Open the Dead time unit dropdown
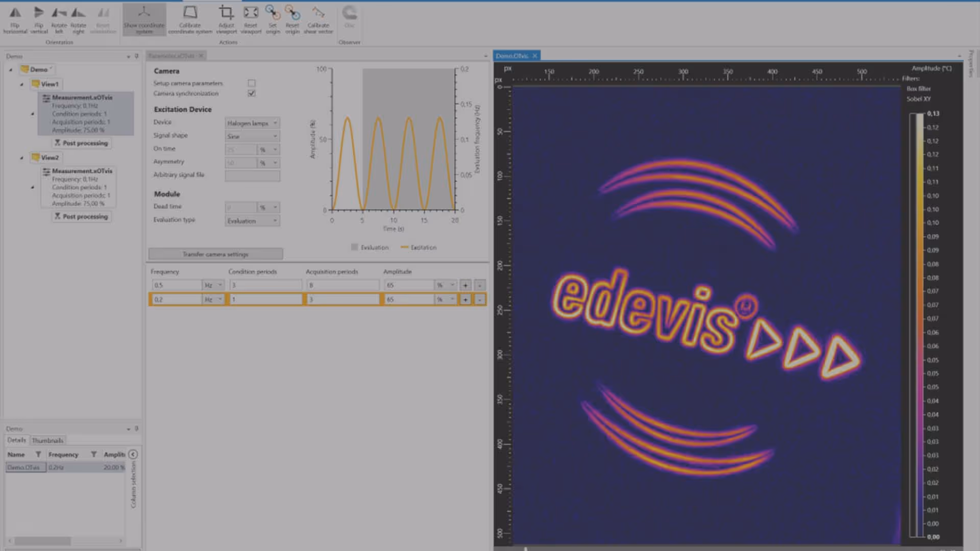980x551 pixels. point(268,207)
